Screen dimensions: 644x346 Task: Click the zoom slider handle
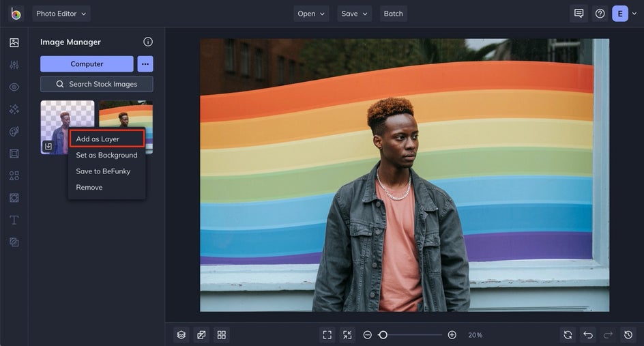point(383,334)
